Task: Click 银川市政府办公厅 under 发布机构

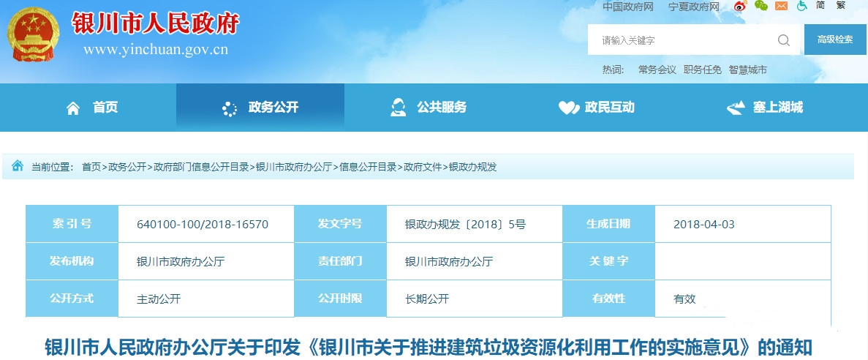Action: [x=181, y=261]
